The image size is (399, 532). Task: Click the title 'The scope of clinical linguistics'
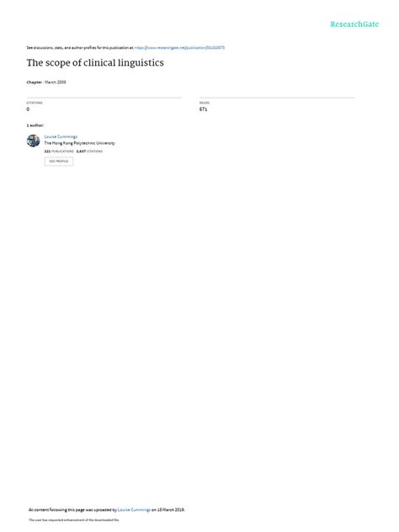tap(95, 63)
